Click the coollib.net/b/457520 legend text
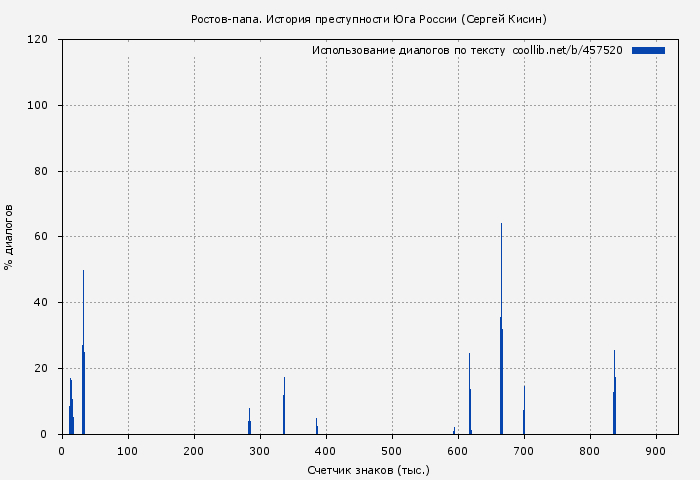 coord(567,50)
